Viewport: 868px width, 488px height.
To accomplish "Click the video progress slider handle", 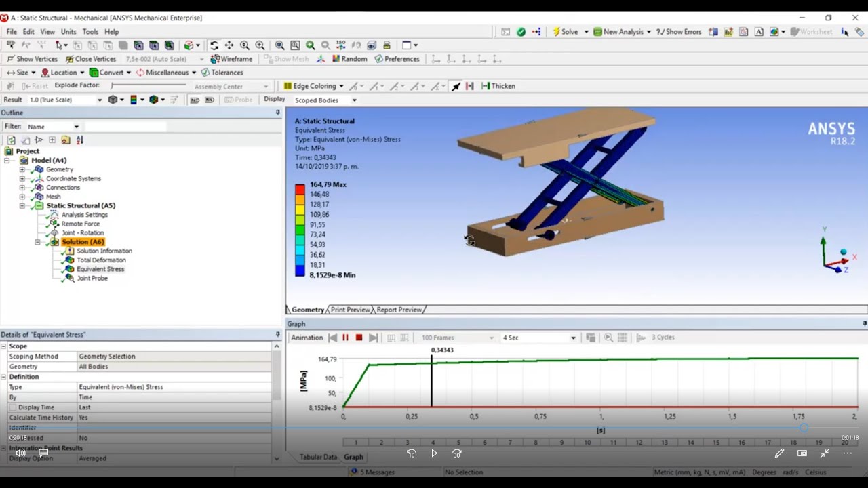I will tap(804, 428).
